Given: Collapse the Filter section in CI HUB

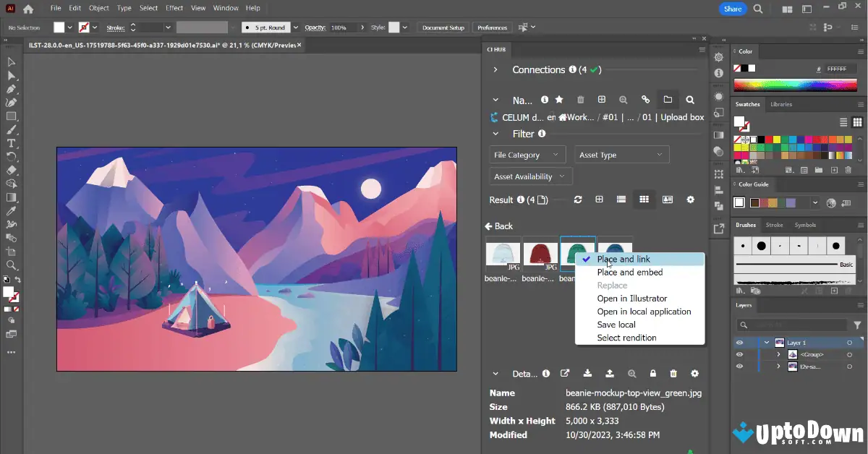Looking at the screenshot, I should click(x=495, y=134).
